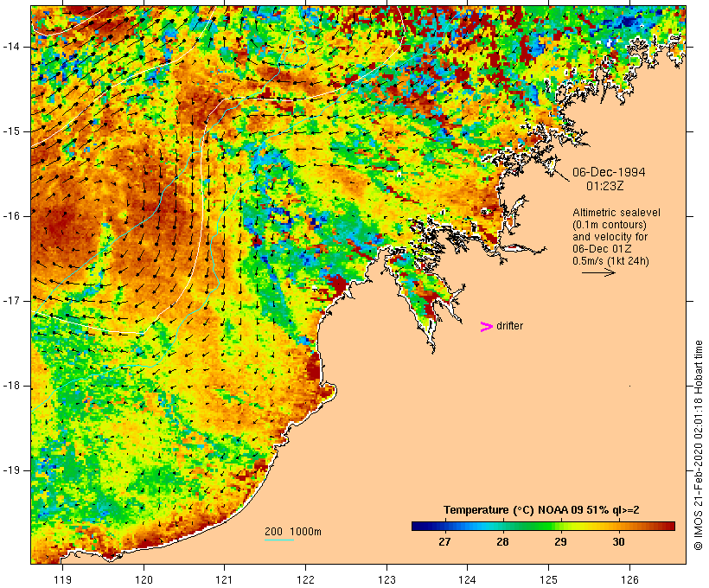Screen dimensions: 709x588
Task: Click the 01:23Z timestamp text
Action: [607, 185]
